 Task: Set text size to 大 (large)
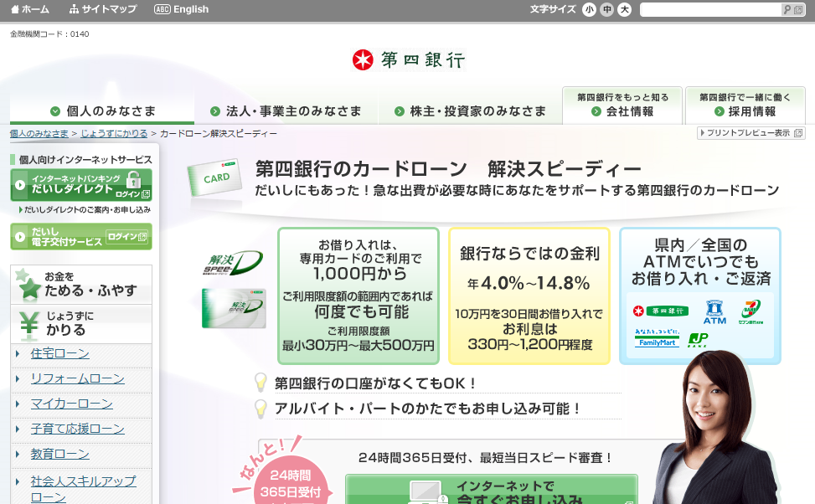(624, 9)
